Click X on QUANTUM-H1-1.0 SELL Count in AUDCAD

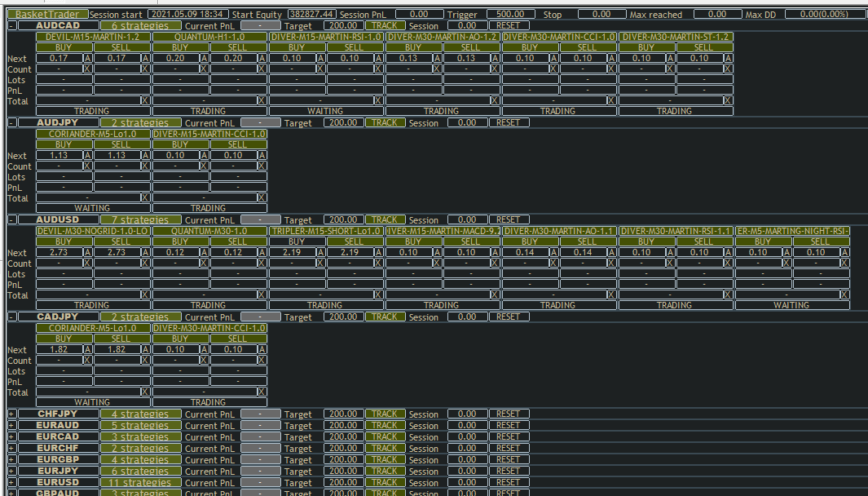(262, 69)
